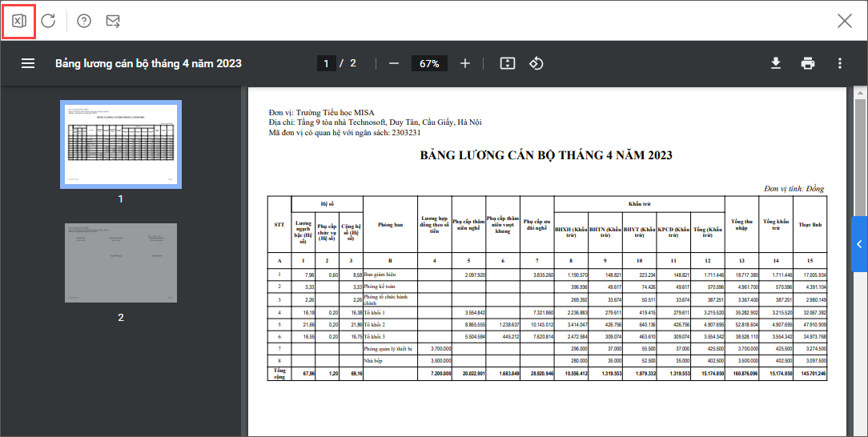Select page 2 thumbnail
The image size is (868, 437).
(x=121, y=263)
